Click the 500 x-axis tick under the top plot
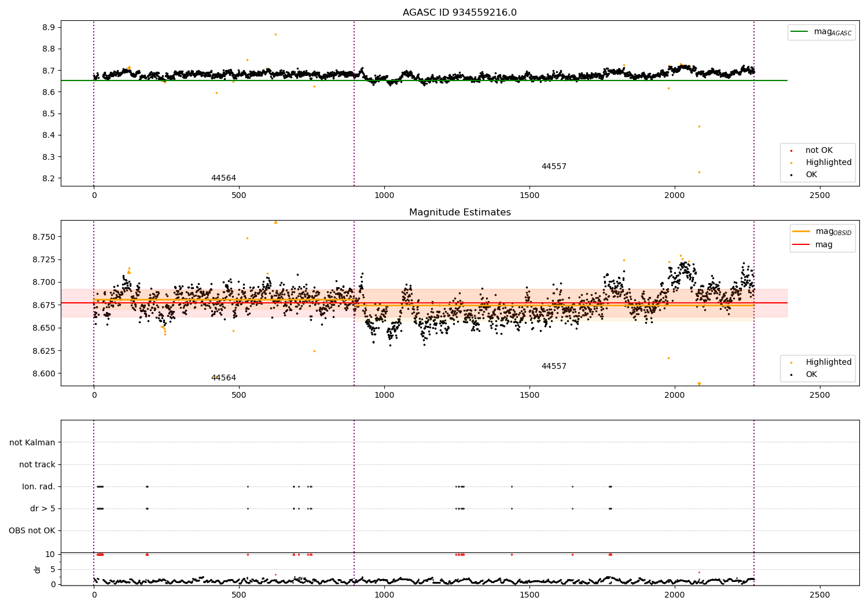Image resolution: width=868 pixels, height=608 pixels. [239, 196]
